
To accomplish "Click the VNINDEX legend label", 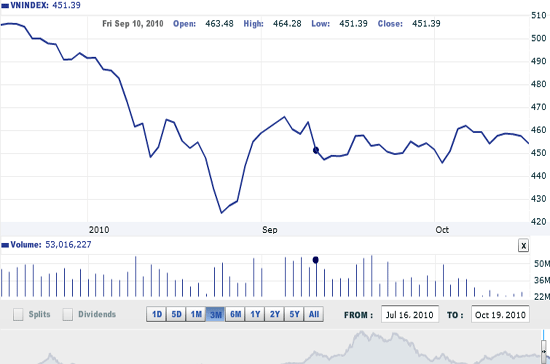I will pyautogui.click(x=29, y=5).
